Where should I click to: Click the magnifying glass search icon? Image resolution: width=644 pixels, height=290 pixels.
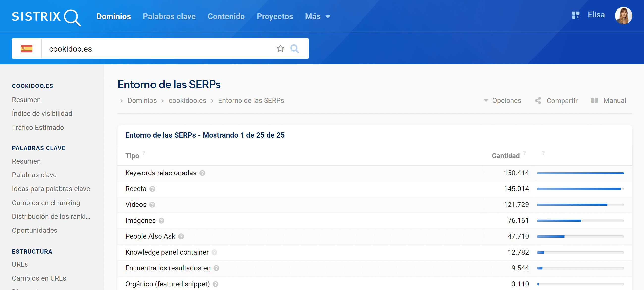coord(295,48)
